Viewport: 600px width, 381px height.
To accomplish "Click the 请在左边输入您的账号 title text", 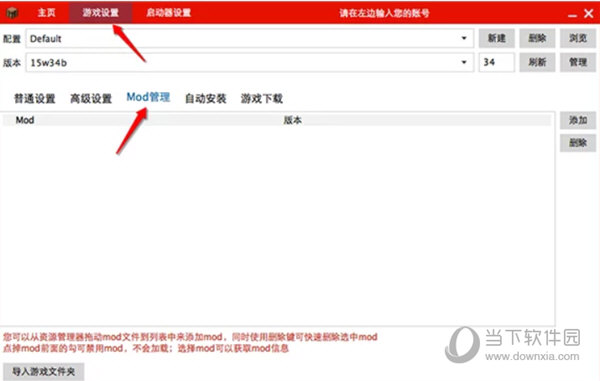I will pos(384,13).
